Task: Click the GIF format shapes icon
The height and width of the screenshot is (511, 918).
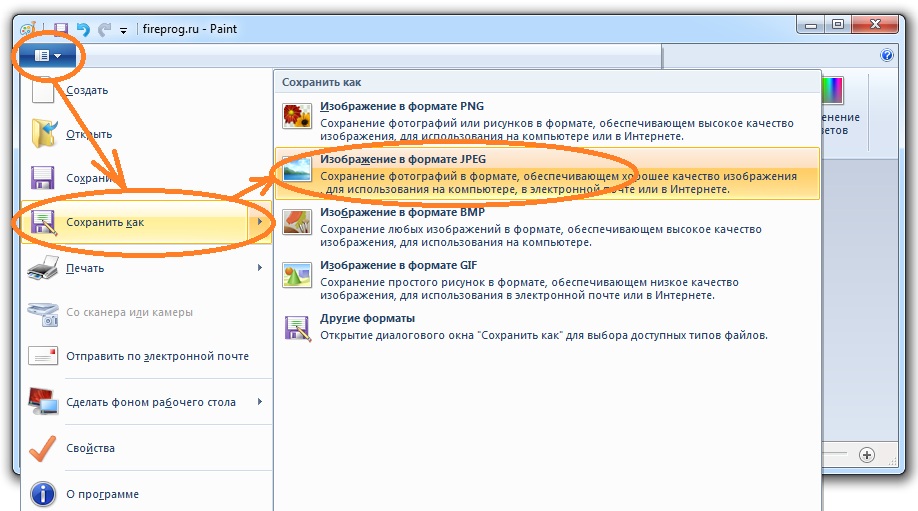Action: tap(297, 275)
